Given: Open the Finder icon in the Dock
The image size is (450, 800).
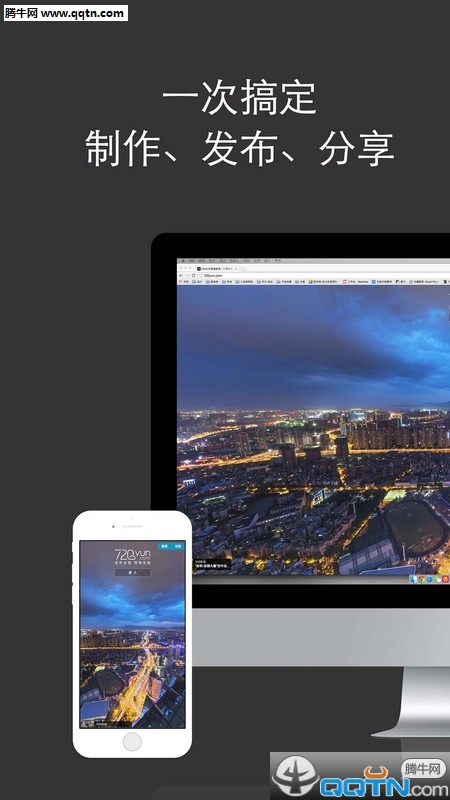Looking at the screenshot, I should click(x=413, y=579).
